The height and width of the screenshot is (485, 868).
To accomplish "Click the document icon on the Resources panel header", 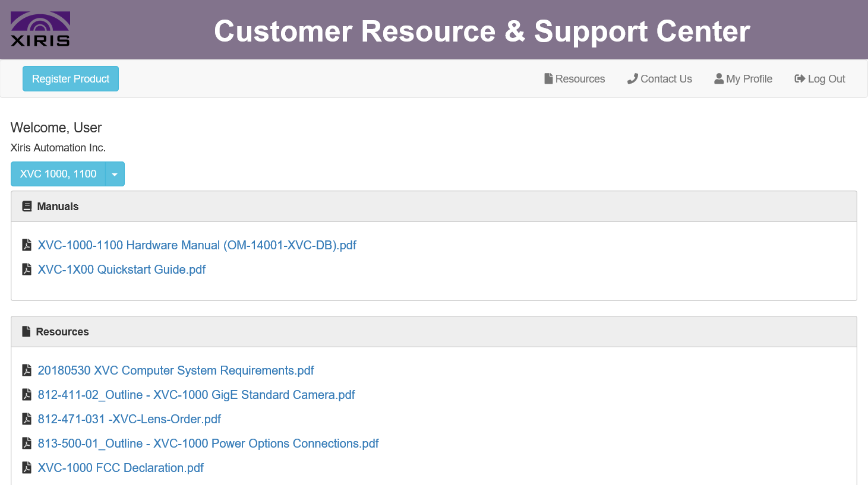I will pos(25,331).
